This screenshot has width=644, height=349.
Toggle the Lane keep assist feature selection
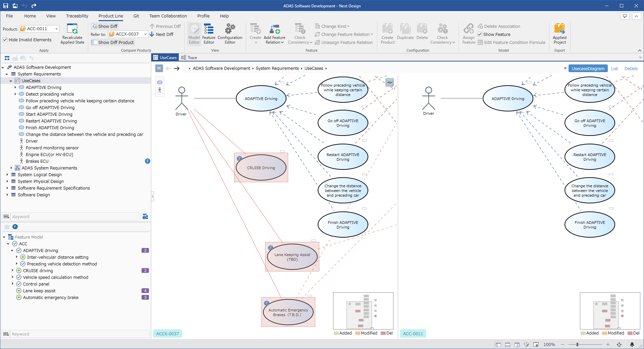[x=19, y=291]
